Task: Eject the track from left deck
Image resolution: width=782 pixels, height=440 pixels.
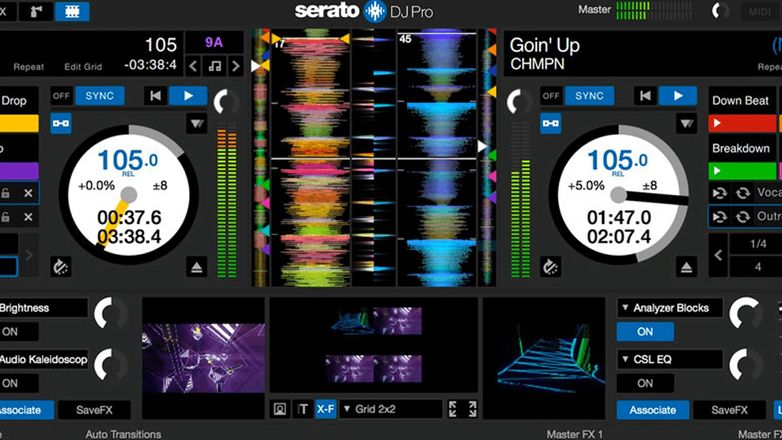Action: 196,267
